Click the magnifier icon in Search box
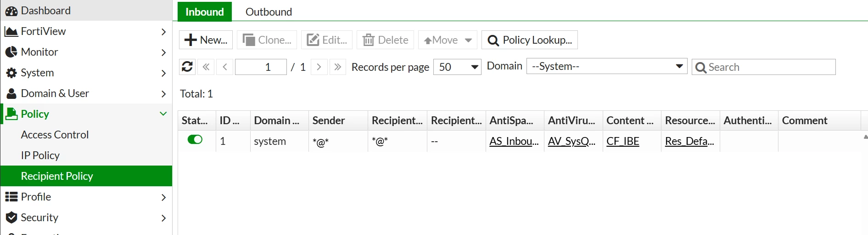 (x=701, y=68)
